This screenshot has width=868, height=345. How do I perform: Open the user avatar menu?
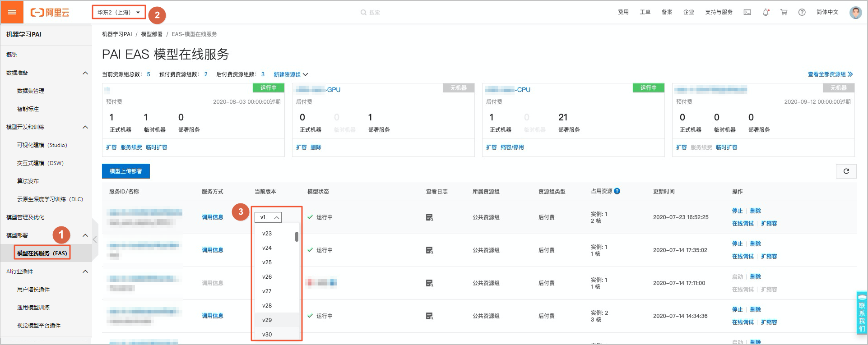(855, 13)
